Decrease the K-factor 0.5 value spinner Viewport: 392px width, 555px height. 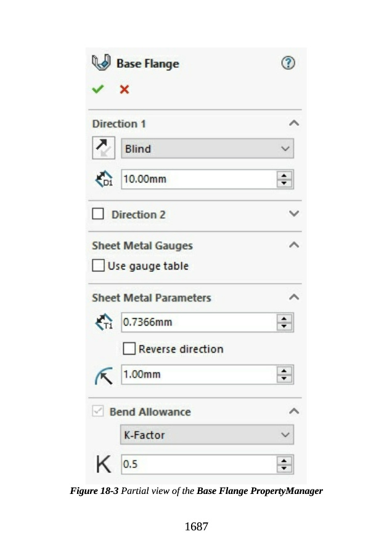284,469
